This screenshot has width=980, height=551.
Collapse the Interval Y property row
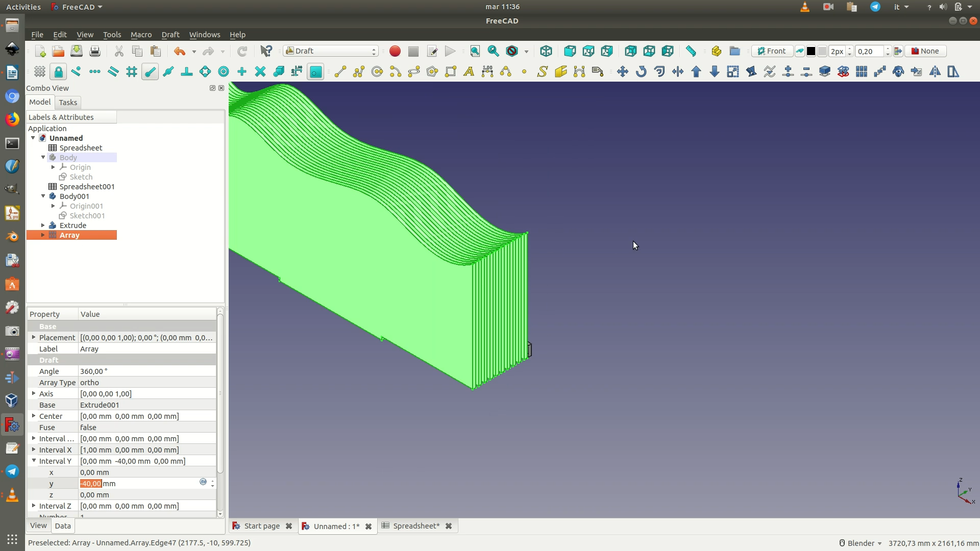click(x=34, y=461)
